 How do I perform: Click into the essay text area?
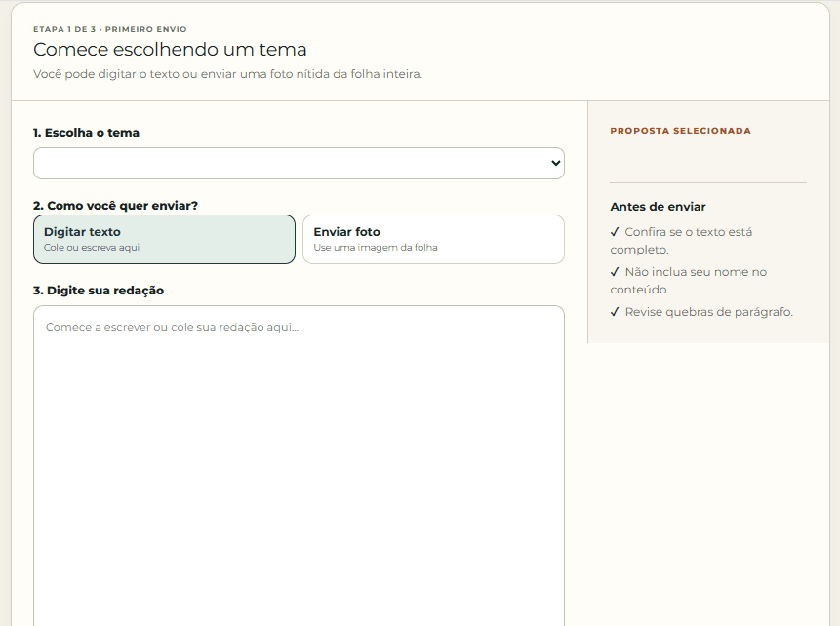[299, 466]
